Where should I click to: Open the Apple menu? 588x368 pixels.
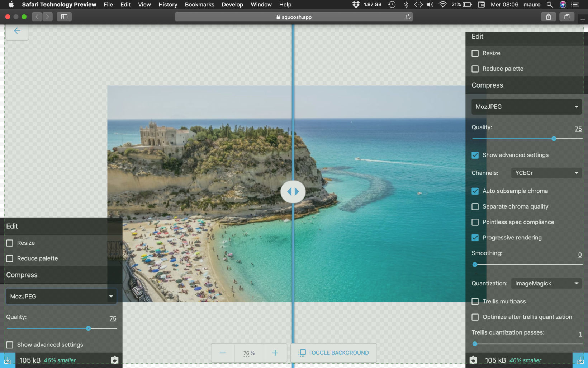(x=11, y=5)
